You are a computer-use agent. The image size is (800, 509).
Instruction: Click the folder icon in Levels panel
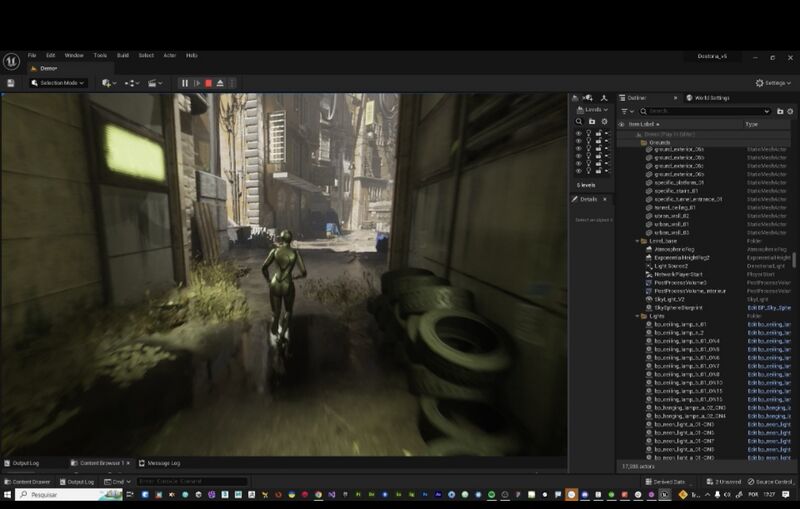[x=592, y=121]
